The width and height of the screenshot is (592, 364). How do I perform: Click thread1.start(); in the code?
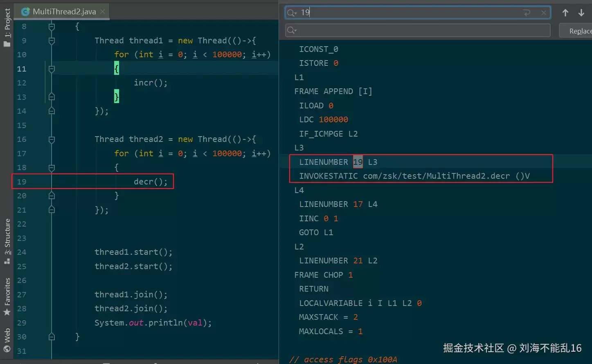coord(133,252)
